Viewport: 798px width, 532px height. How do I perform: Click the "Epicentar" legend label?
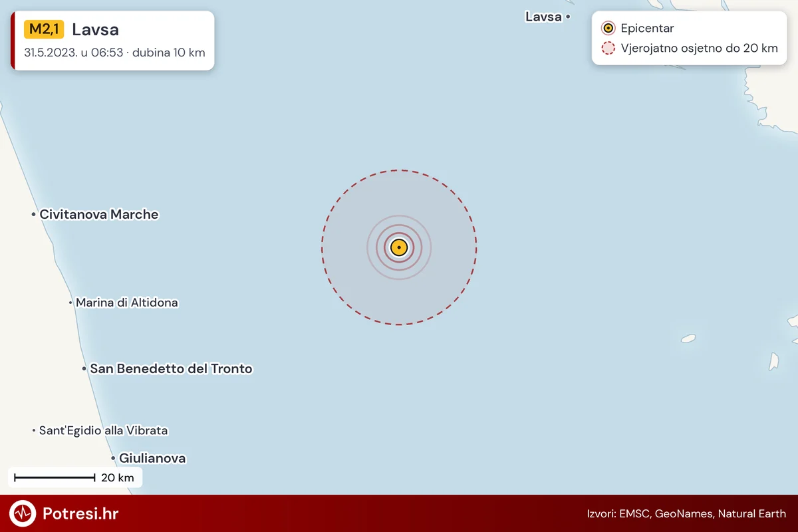pos(647,29)
